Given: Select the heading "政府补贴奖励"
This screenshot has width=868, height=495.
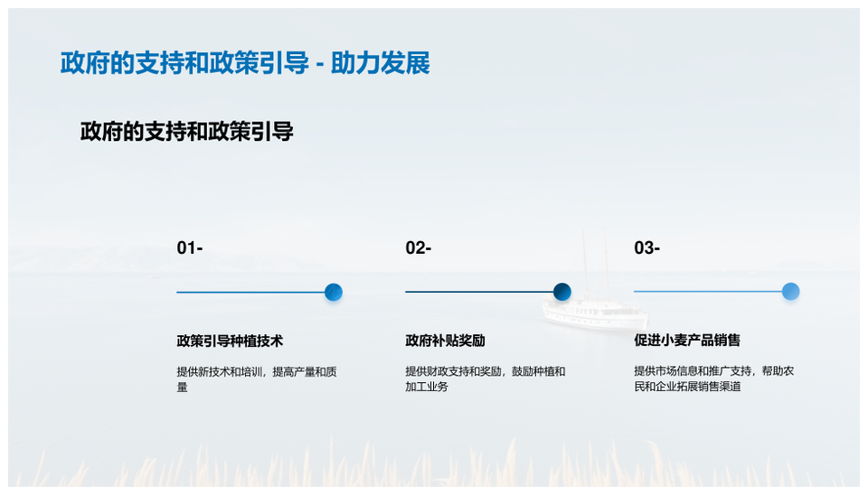Looking at the screenshot, I should coord(445,341).
